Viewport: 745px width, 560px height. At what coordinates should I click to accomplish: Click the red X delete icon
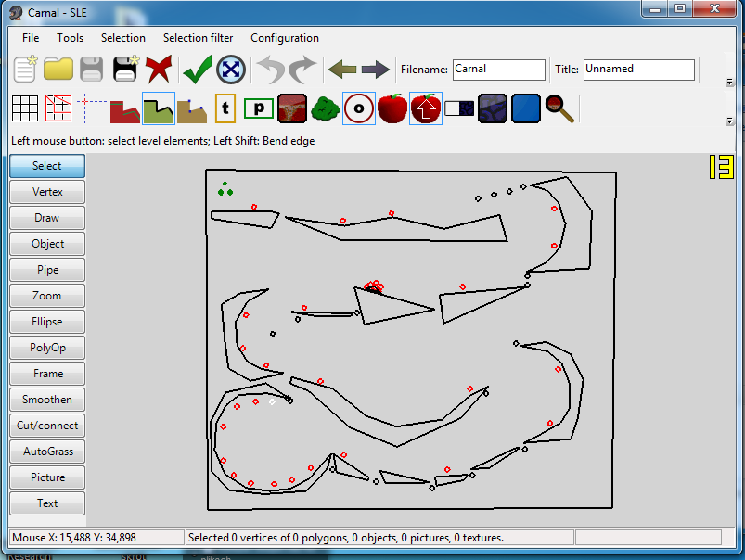[x=159, y=70]
